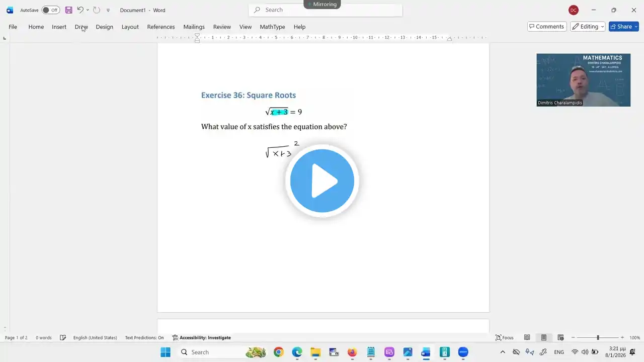Undo the last action
Viewport: 644px width, 362px height.
[x=79, y=10]
